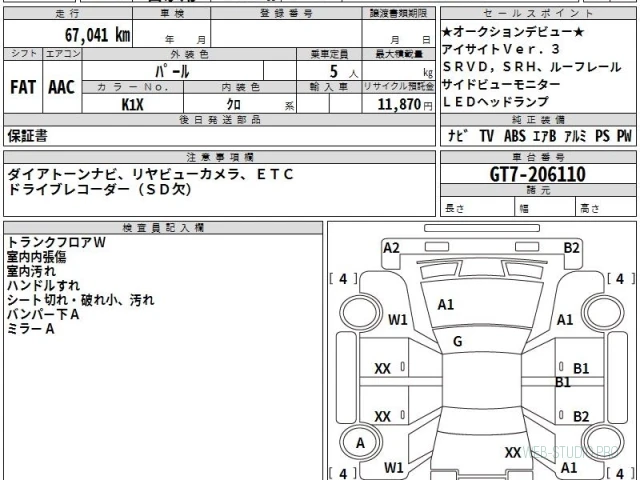Select the 5 人 seating capacity value
Image resolution: width=640 pixels, height=480 pixels.
[x=343, y=72]
